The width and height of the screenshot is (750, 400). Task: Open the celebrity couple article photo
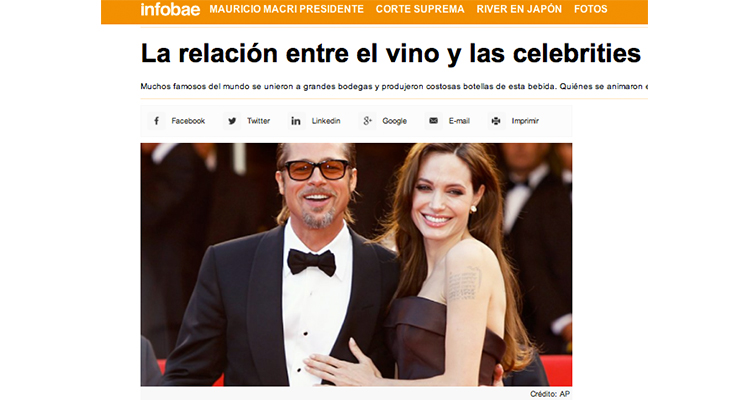click(356, 265)
